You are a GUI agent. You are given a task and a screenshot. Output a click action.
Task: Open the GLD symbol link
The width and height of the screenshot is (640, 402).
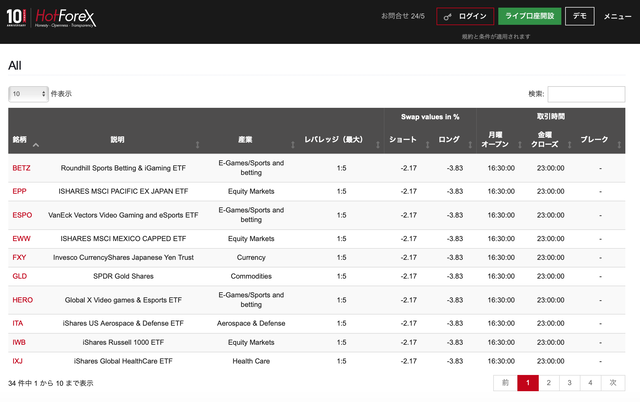[x=20, y=276]
